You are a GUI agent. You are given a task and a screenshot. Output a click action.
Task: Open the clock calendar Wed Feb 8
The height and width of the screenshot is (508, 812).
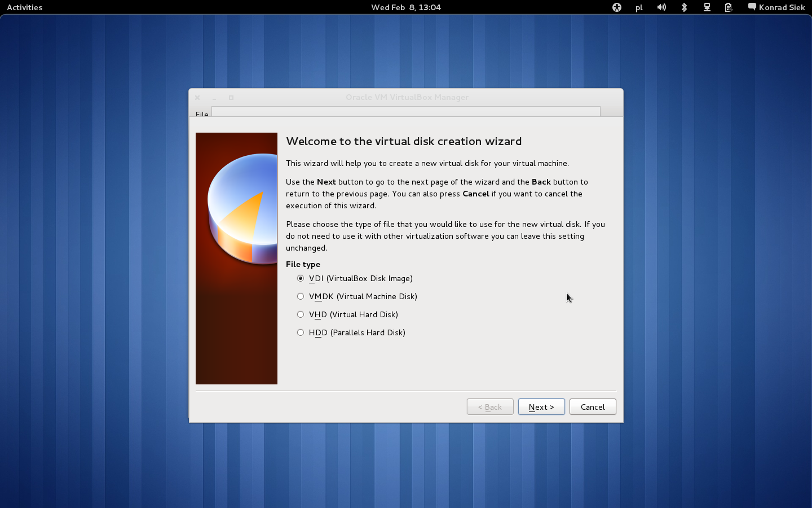tap(406, 7)
